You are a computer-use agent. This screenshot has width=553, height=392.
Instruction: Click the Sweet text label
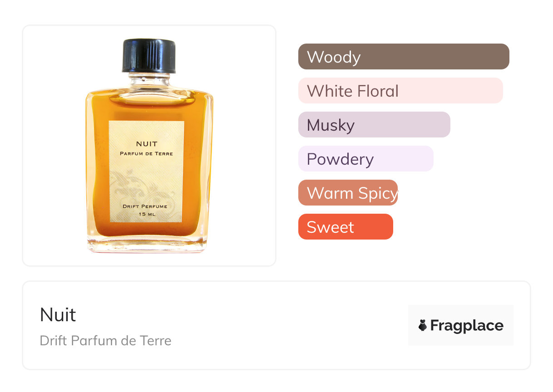[x=330, y=227]
